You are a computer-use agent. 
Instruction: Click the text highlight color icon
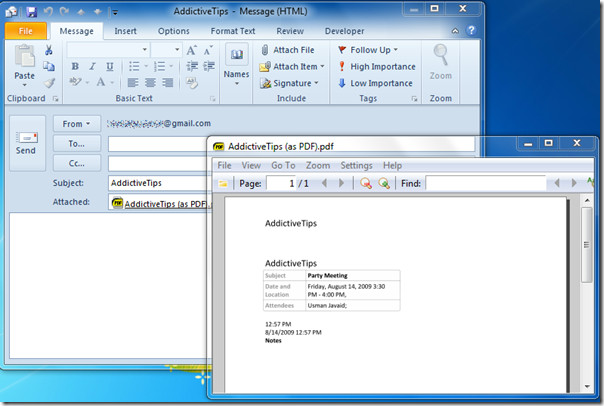point(75,82)
